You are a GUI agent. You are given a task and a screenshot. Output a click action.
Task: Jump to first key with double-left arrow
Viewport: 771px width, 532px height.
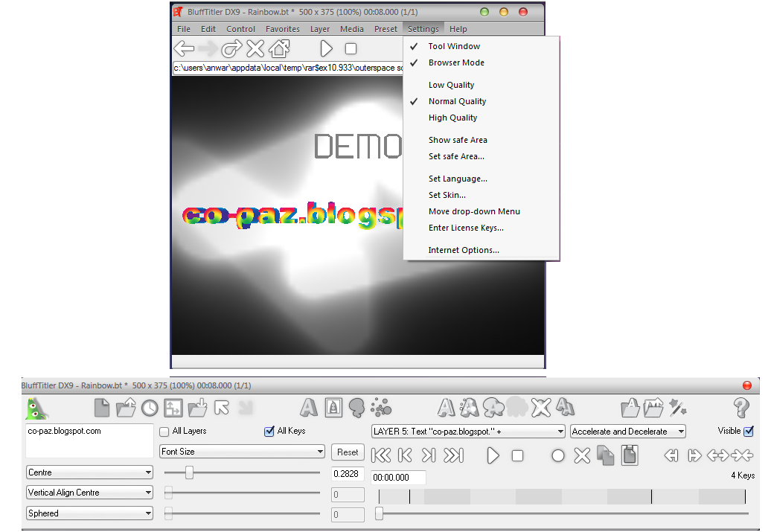coord(381,456)
